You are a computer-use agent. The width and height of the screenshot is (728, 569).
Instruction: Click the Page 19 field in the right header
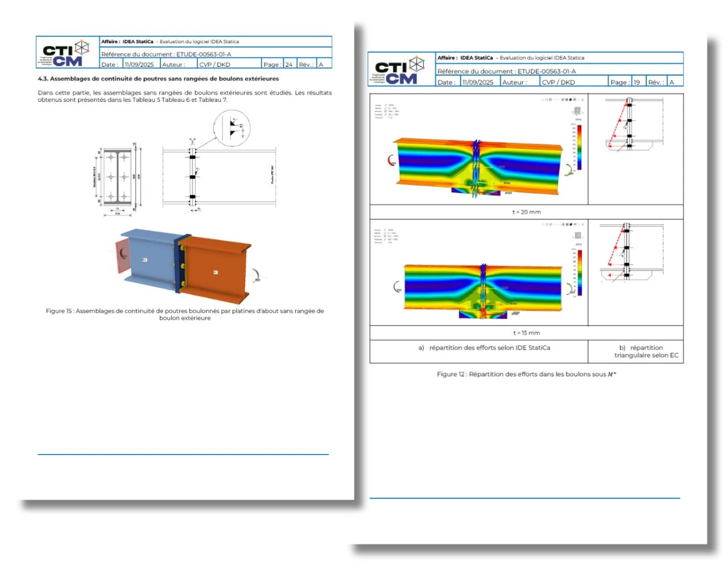626,82
